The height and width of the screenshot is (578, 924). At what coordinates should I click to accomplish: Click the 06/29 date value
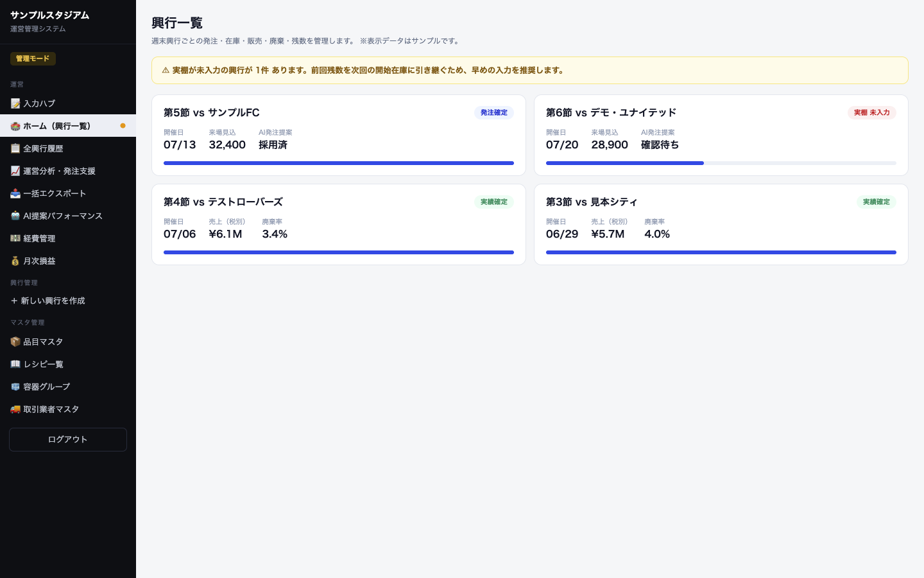pyautogui.click(x=562, y=234)
